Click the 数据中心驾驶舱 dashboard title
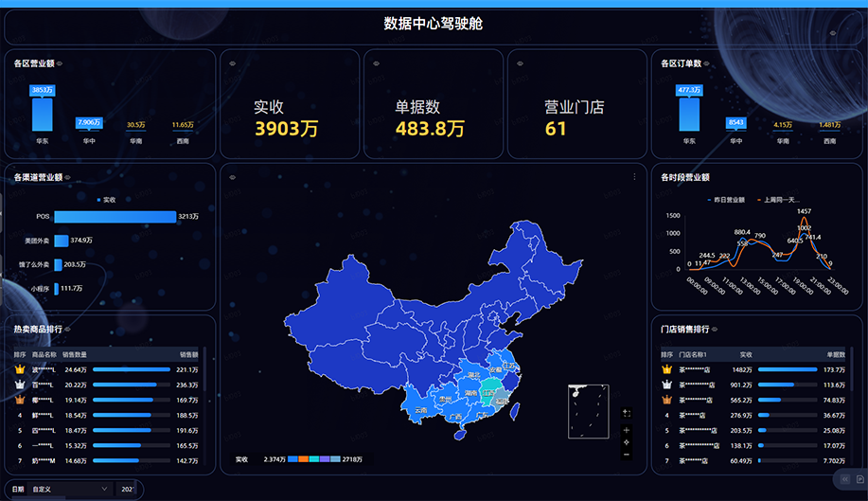This screenshot has height=501, width=868. click(x=434, y=24)
